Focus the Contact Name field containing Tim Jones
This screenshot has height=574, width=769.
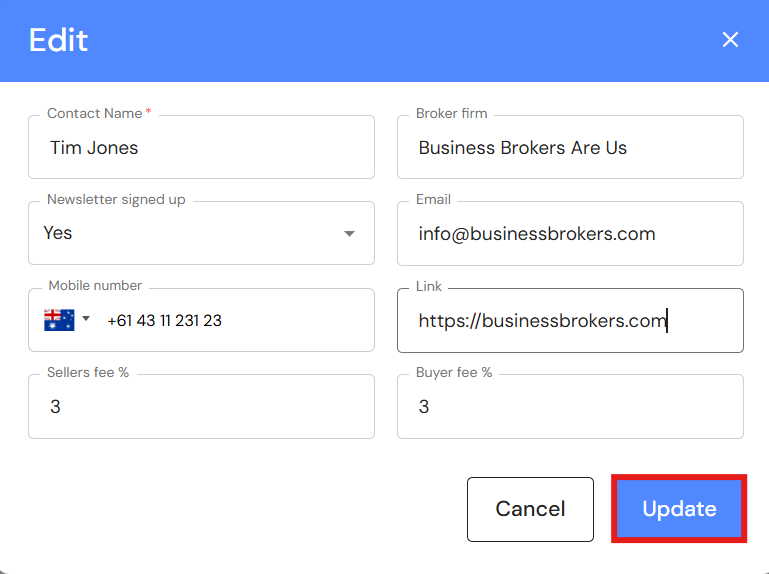coord(200,148)
